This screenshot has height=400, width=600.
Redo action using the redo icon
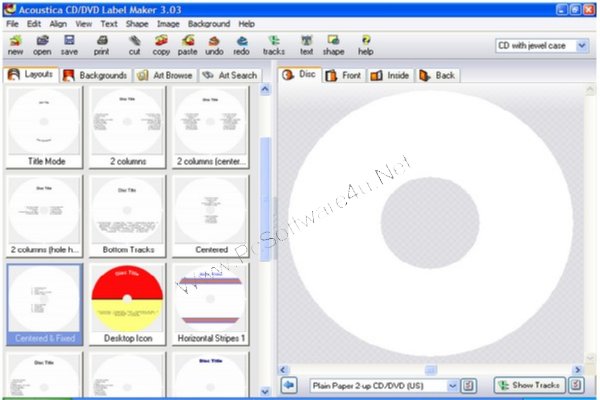pos(241,45)
